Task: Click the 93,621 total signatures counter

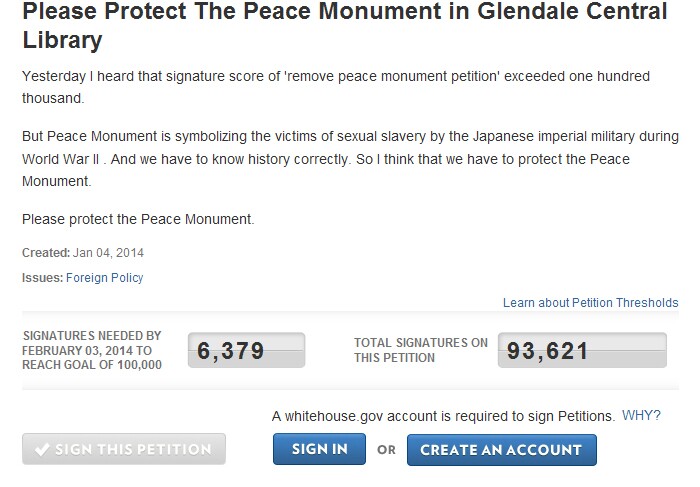Action: (582, 350)
